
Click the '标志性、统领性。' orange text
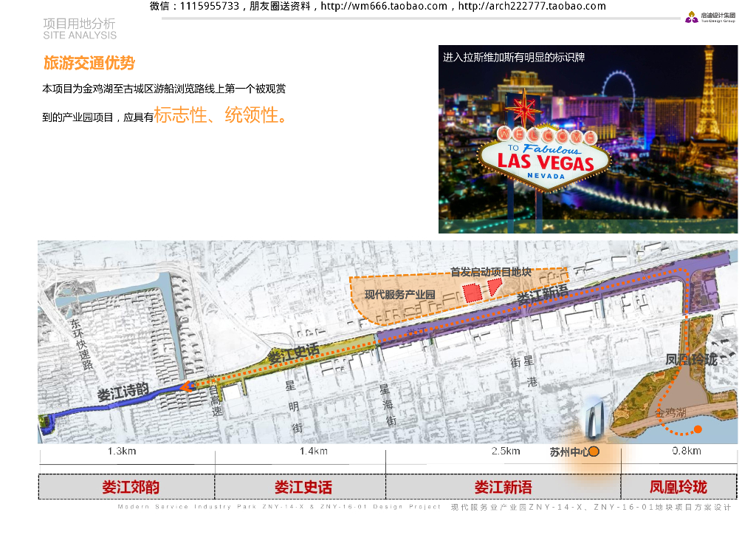point(221,115)
